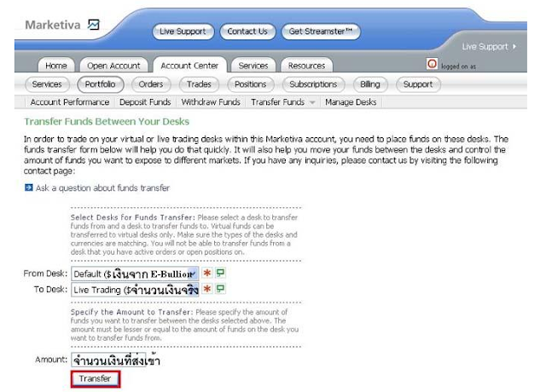Screen dimensions: 546x392
Task: Click the red asterisk beside To Desk
Action: click(x=207, y=289)
